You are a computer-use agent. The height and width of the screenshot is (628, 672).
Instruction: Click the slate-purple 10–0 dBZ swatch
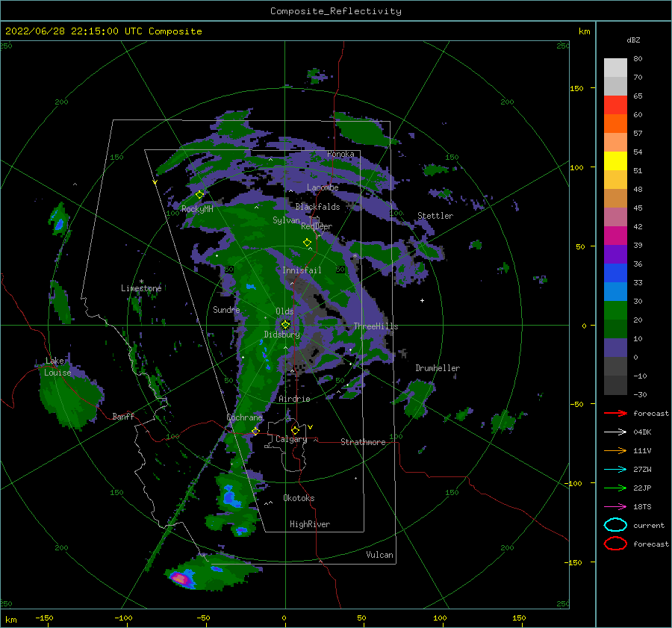click(x=615, y=348)
